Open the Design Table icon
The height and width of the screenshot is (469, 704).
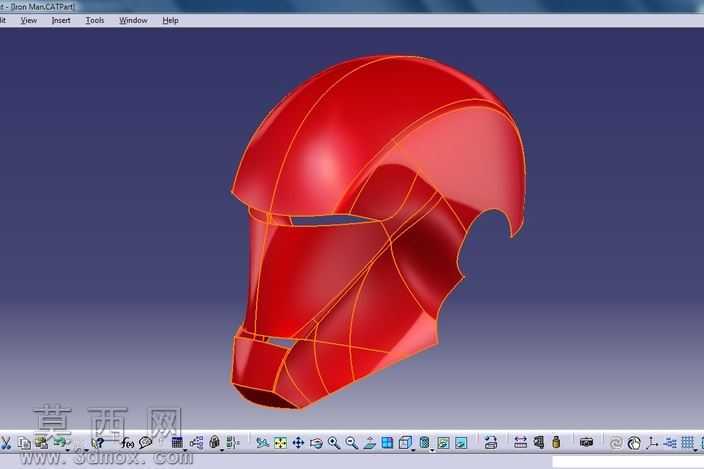point(177,443)
